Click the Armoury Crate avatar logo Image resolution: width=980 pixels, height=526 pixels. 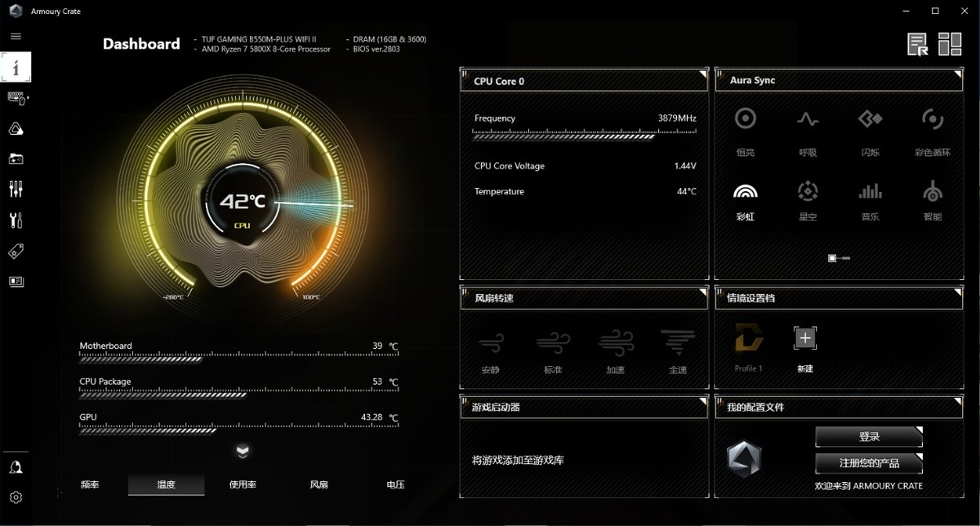click(x=744, y=458)
